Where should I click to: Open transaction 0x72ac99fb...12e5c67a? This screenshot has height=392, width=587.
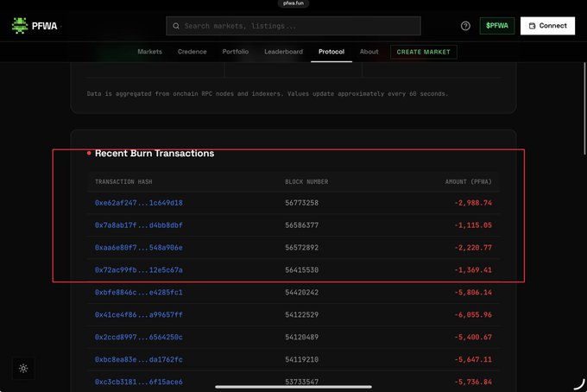[139, 270]
